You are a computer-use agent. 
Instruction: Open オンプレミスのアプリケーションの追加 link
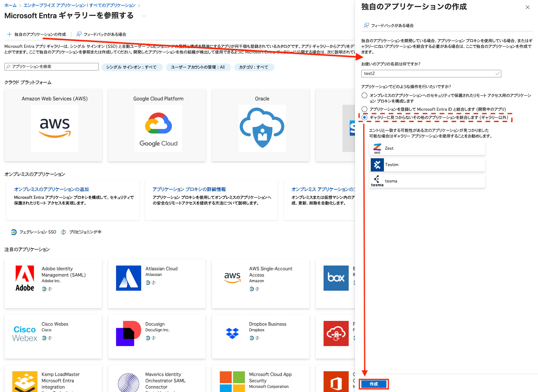tap(51, 189)
